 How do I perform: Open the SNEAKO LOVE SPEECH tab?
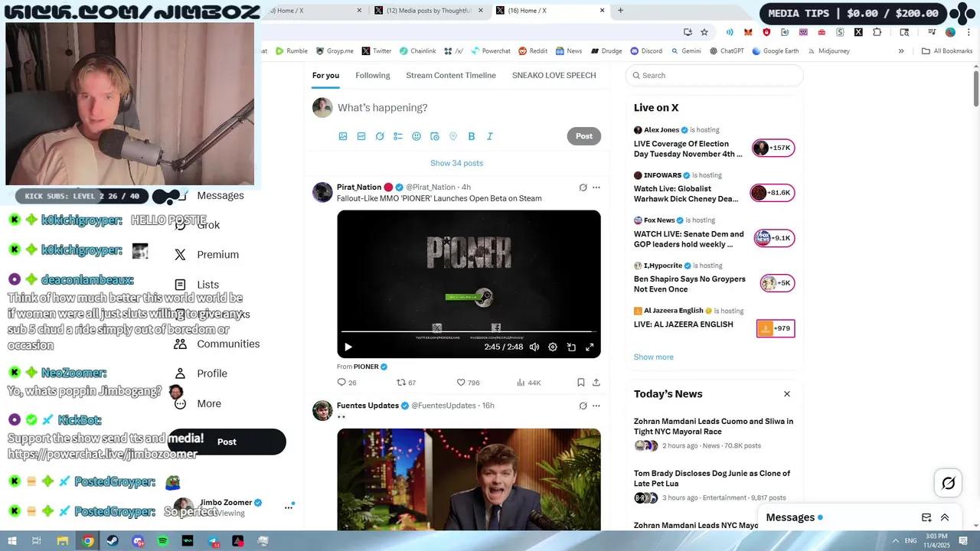tap(554, 75)
